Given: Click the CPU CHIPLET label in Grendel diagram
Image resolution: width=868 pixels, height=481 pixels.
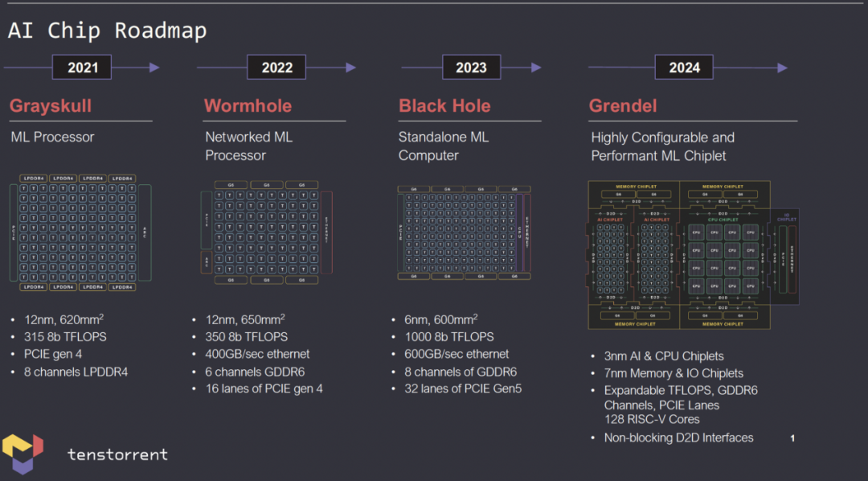Looking at the screenshot, I should point(723,220).
